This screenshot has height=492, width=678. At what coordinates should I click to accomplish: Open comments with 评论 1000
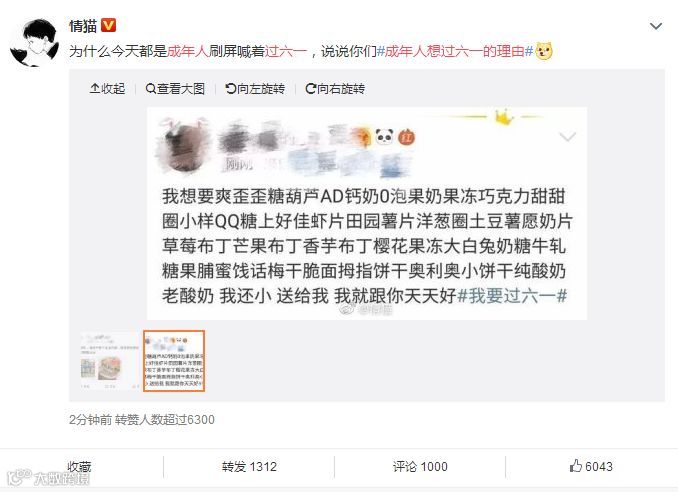point(420,466)
